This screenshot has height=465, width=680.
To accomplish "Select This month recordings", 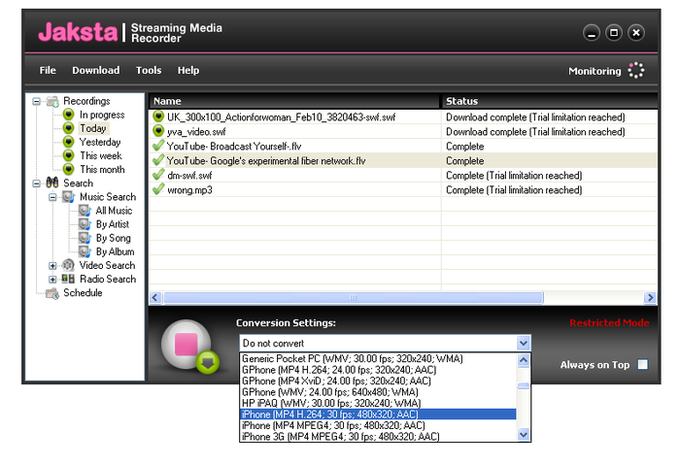I will pos(102,170).
